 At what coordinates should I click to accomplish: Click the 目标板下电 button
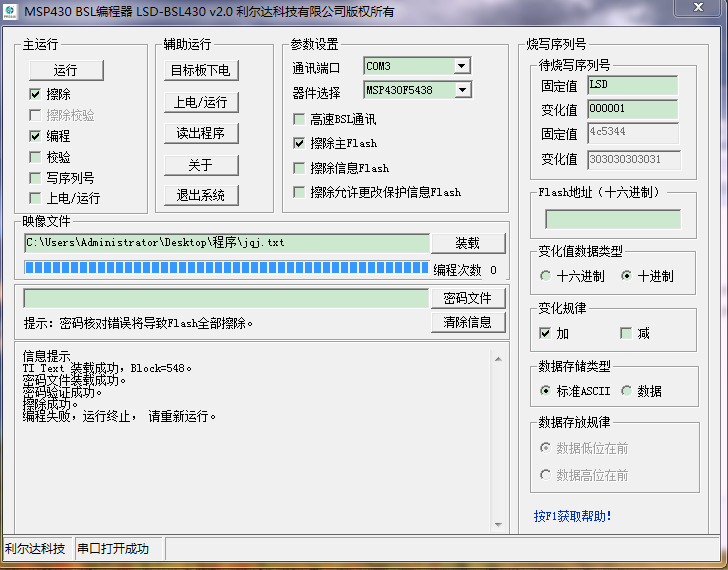click(201, 71)
